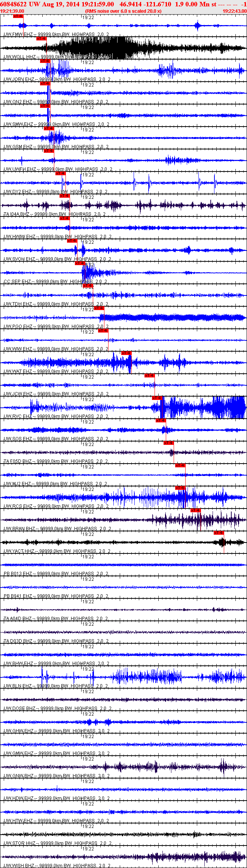Select the red pick flag on UW.GSM trace
This screenshot has width=247, height=868.
49,128
